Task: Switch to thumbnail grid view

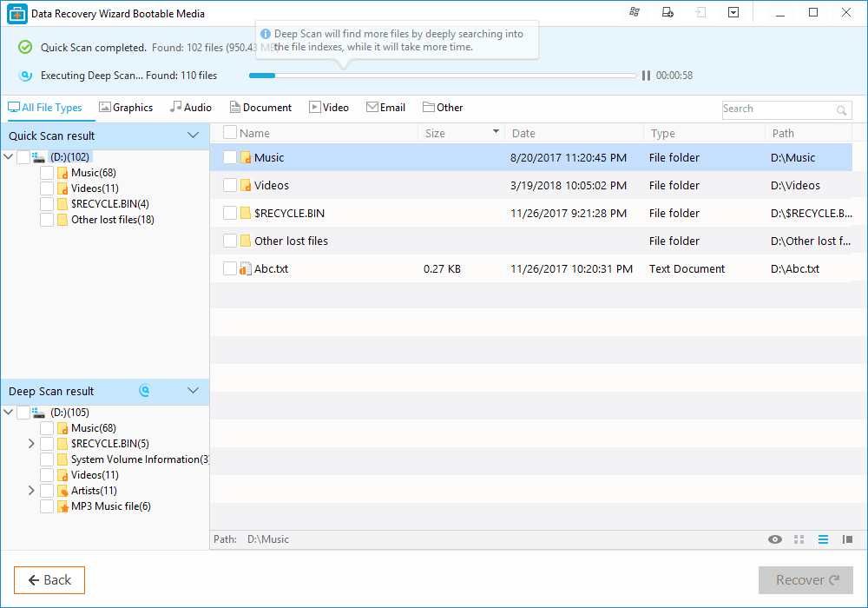Action: coord(799,539)
